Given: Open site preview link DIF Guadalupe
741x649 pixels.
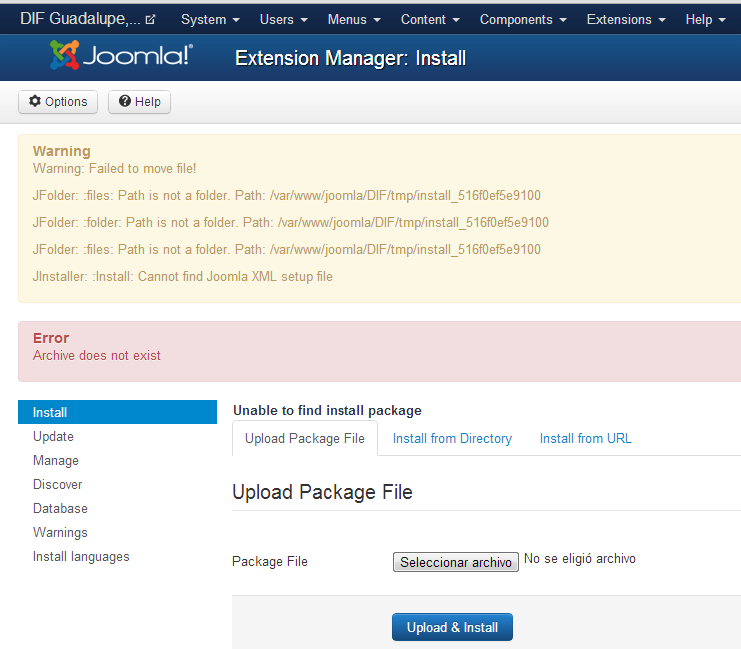Looking at the screenshot, I should [x=87, y=19].
